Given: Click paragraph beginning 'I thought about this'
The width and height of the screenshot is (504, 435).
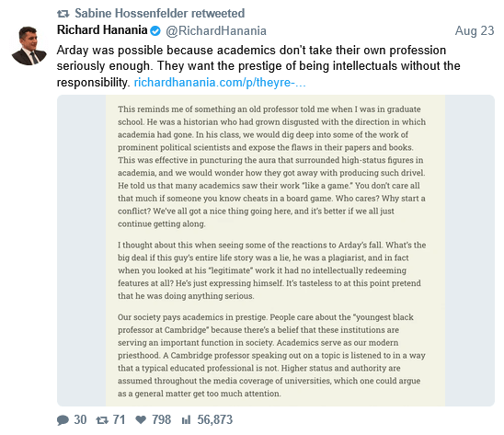Looking at the screenshot, I should [x=271, y=270].
